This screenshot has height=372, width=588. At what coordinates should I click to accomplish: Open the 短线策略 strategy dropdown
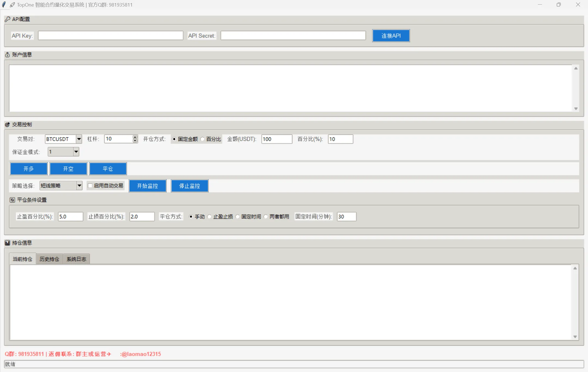point(79,186)
